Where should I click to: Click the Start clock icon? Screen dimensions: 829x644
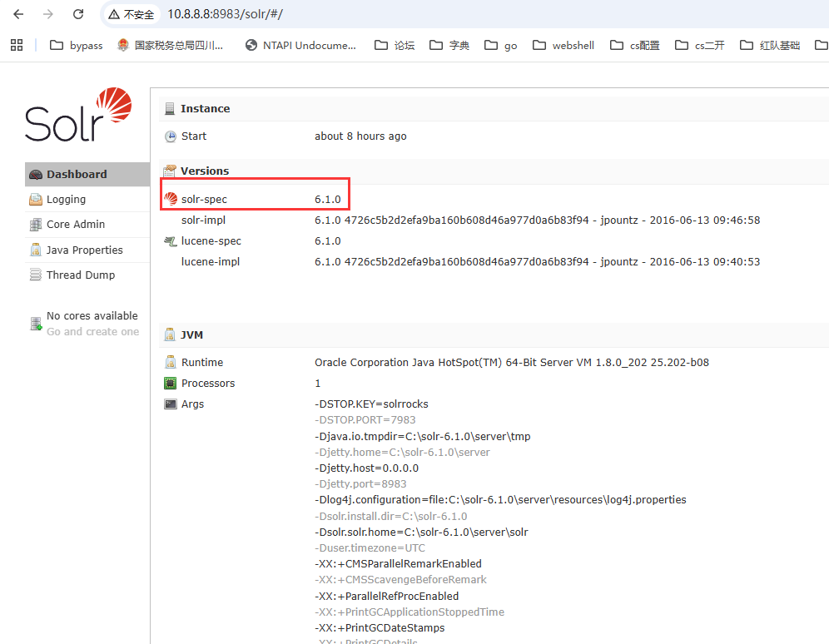coord(171,136)
